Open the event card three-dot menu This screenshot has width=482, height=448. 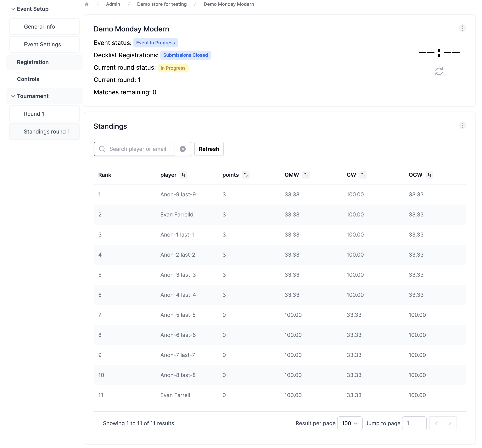(462, 28)
